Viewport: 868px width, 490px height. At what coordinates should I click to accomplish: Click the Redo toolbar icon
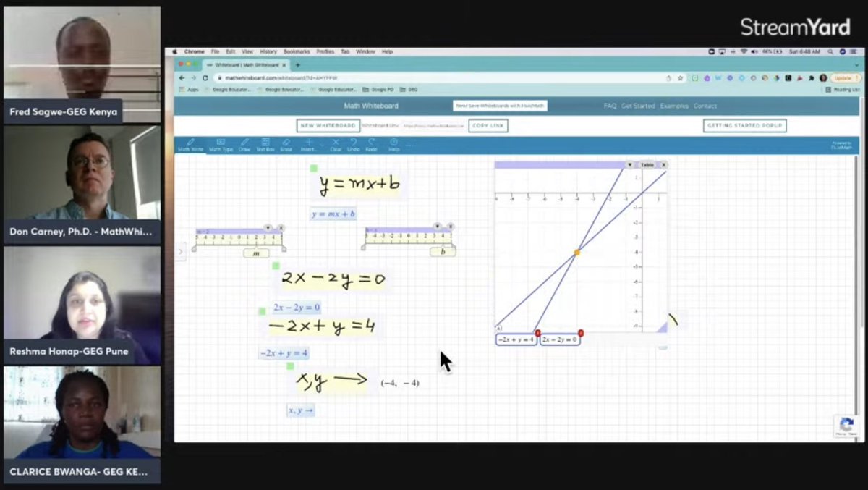pos(371,144)
